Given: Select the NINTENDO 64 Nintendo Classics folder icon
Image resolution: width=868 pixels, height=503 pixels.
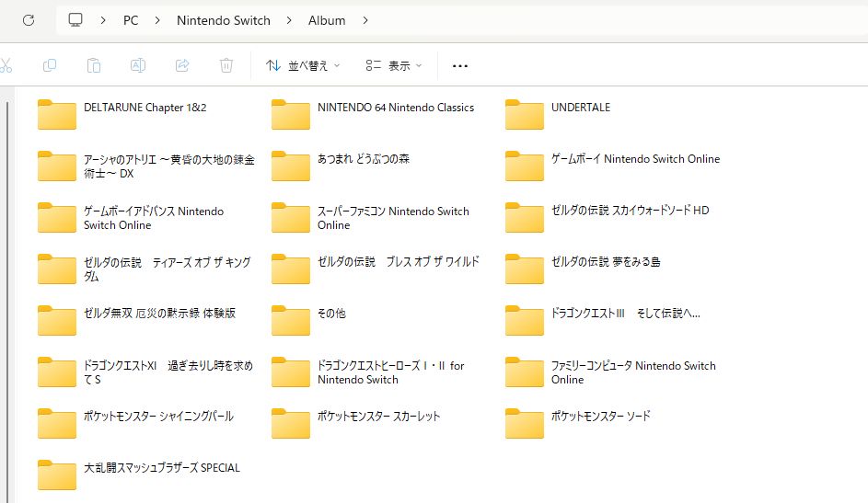Looking at the screenshot, I should point(291,114).
